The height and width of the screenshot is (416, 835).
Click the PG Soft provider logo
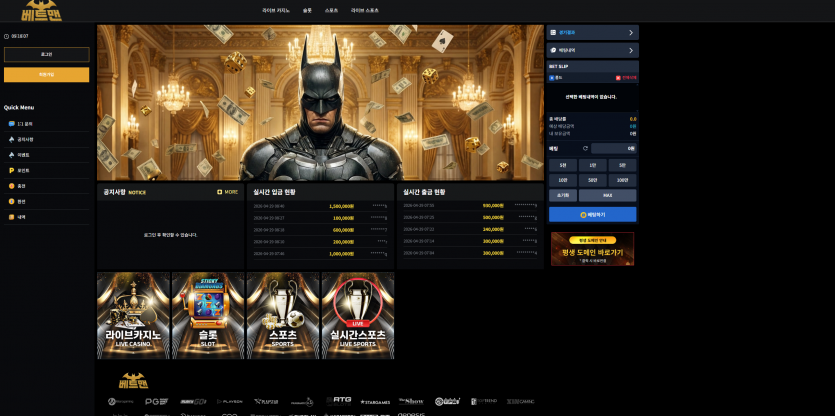157,402
